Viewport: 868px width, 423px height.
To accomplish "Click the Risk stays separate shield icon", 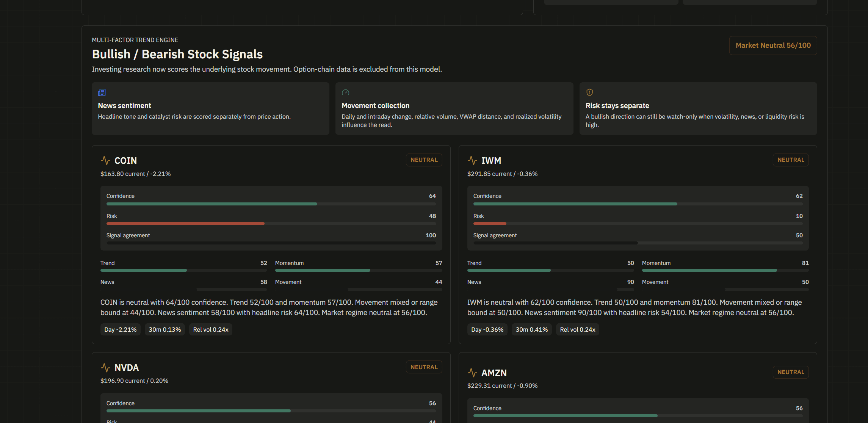I will tap(589, 92).
